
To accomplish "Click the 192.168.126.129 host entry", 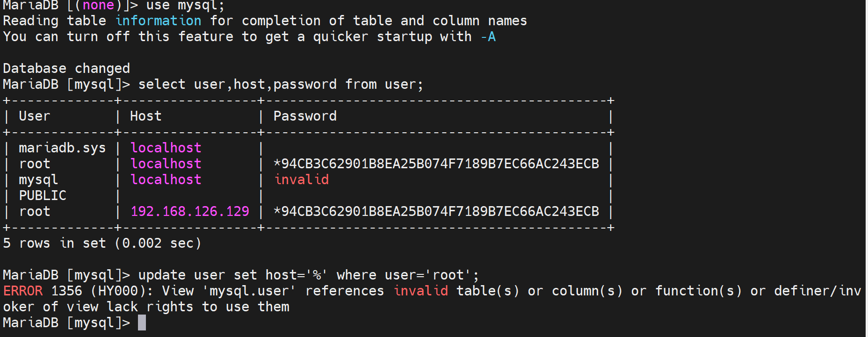I will [x=189, y=211].
